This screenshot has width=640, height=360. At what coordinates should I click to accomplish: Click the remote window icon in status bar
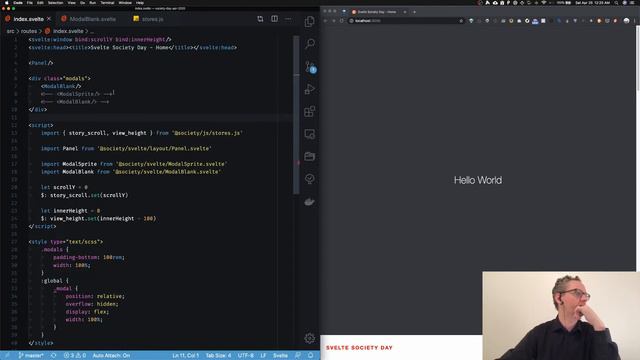pyautogui.click(x=7, y=356)
